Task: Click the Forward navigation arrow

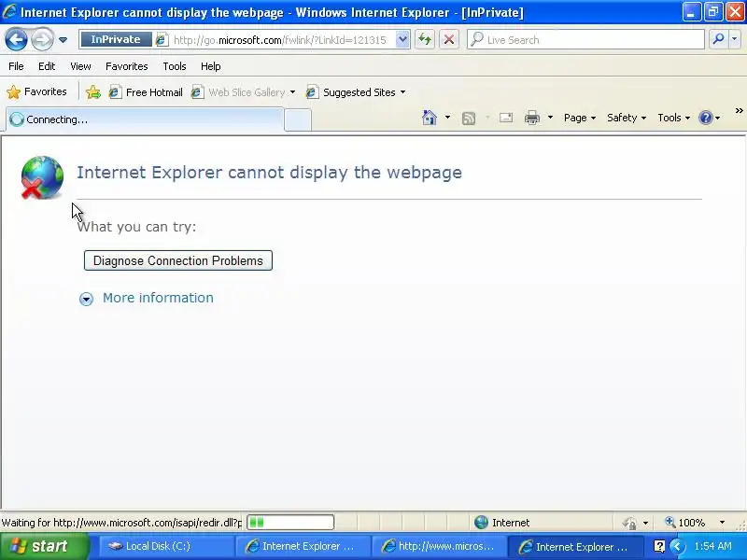Action: tap(42, 39)
